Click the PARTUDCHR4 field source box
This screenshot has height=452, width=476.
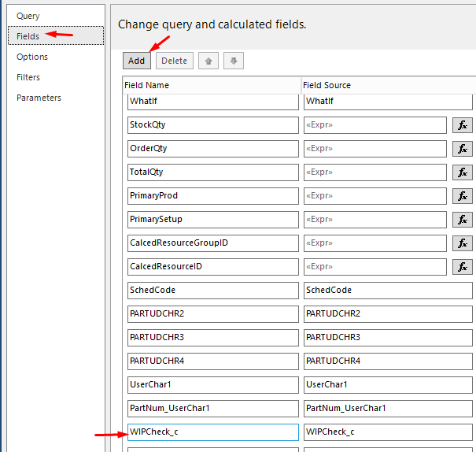pyautogui.click(x=388, y=361)
